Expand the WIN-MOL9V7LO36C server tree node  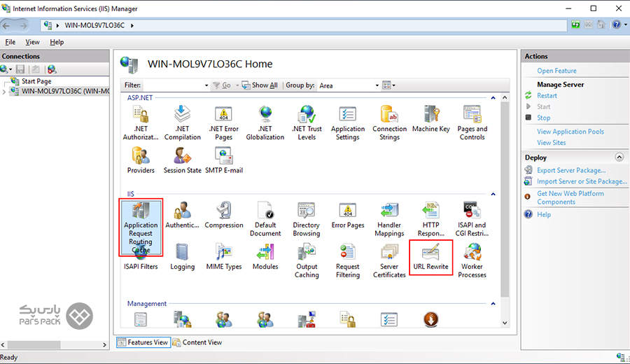click(x=4, y=92)
